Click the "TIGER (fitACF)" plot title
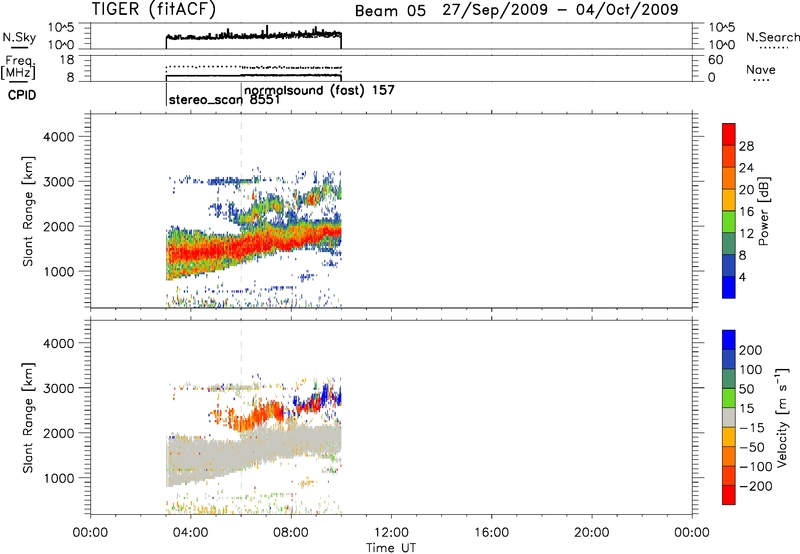This screenshot has height=554, width=800. [x=154, y=9]
